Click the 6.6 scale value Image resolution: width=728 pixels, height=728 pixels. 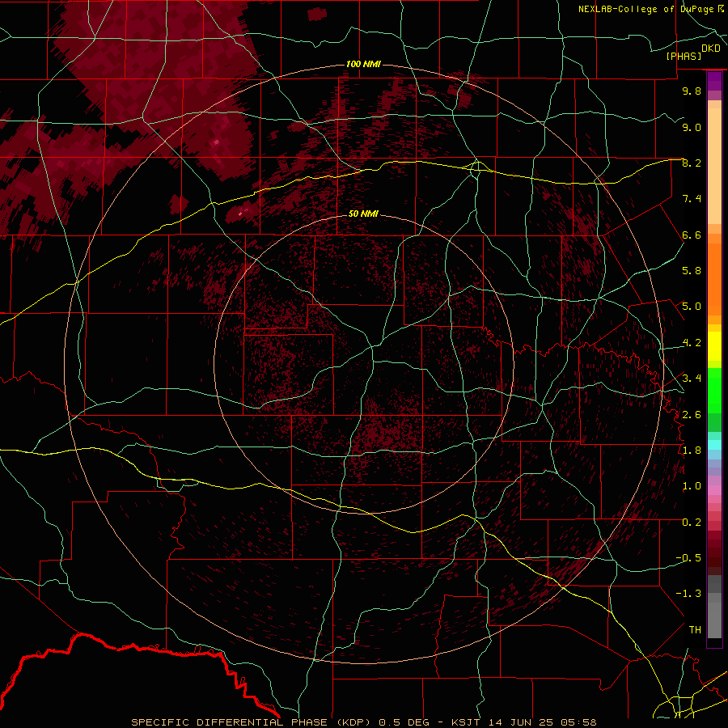click(x=692, y=235)
